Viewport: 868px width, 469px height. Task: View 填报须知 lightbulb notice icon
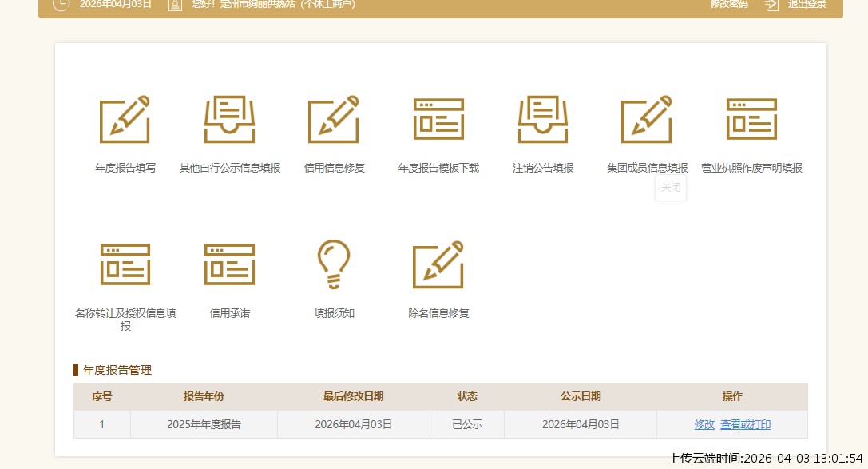click(x=334, y=264)
